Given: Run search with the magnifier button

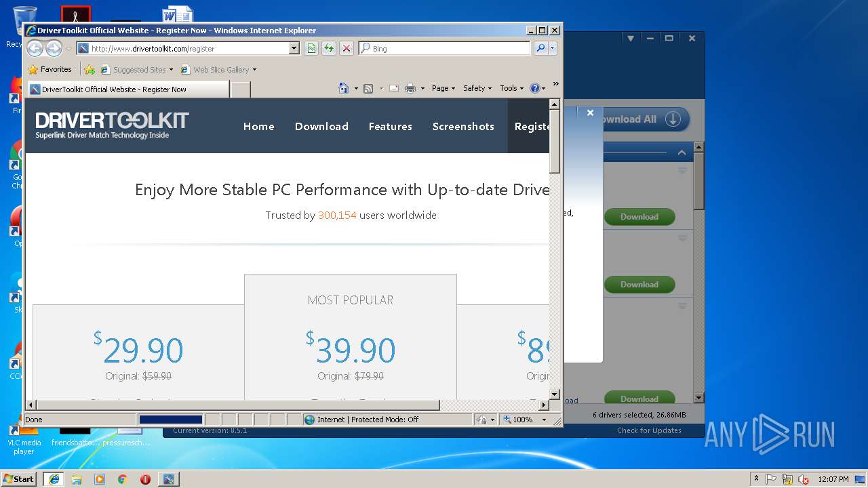Looking at the screenshot, I should pos(540,48).
